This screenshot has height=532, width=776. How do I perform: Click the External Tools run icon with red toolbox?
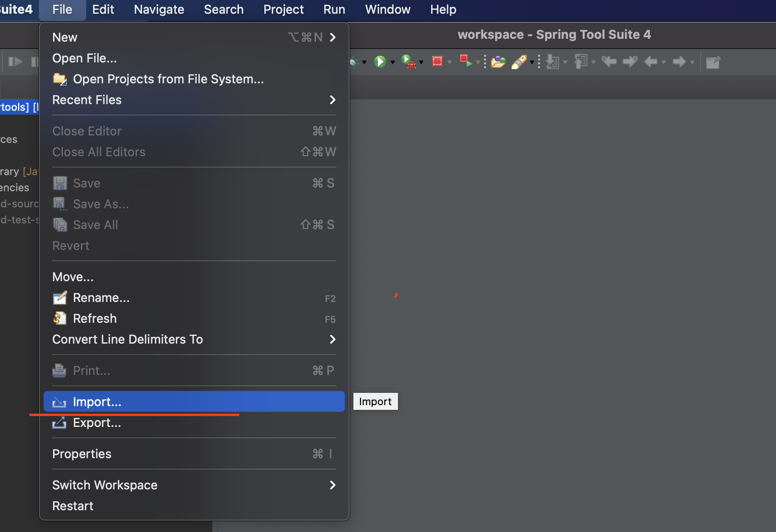(408, 62)
